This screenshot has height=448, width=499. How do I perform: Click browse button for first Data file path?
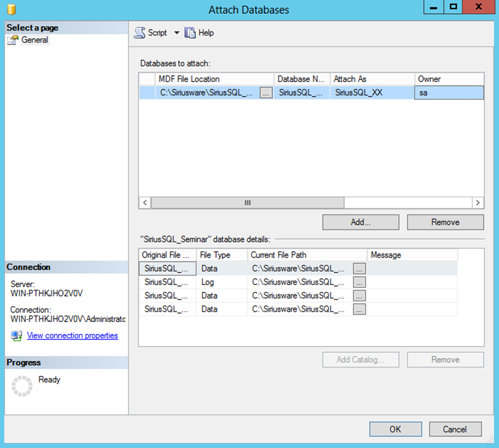coord(359,268)
